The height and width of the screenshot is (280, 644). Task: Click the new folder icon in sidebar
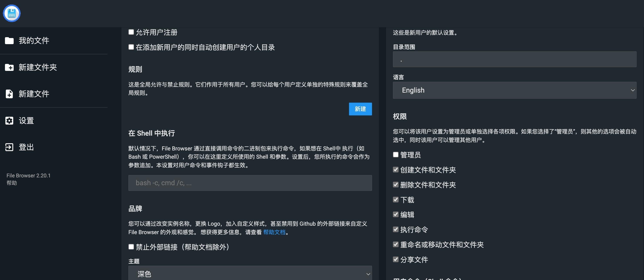pyautogui.click(x=9, y=67)
